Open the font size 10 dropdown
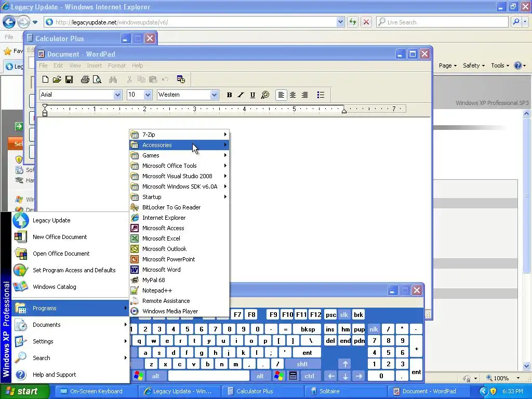Image resolution: width=532 pixels, height=399 pixels. click(x=148, y=95)
